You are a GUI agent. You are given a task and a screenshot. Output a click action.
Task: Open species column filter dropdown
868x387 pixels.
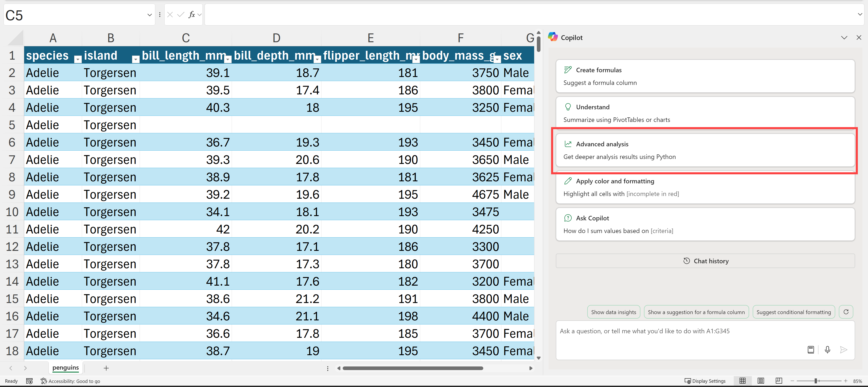coord(78,59)
